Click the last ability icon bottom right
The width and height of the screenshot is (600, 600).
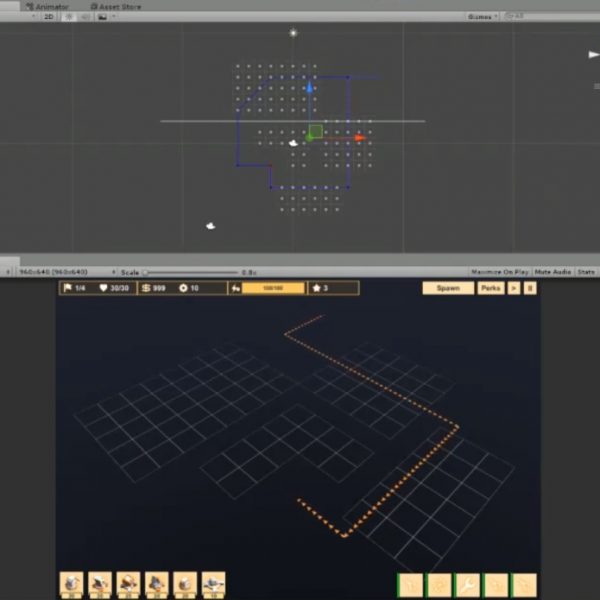524,585
